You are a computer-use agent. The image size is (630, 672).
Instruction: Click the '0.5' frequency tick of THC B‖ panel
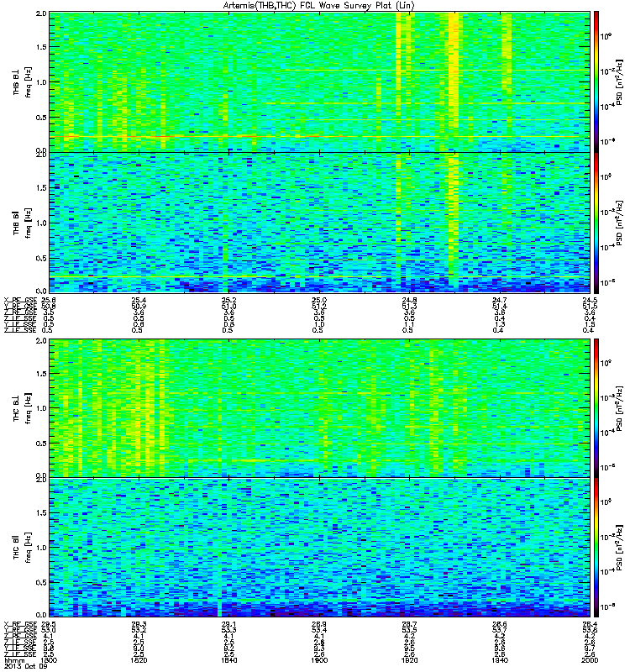tap(41, 582)
